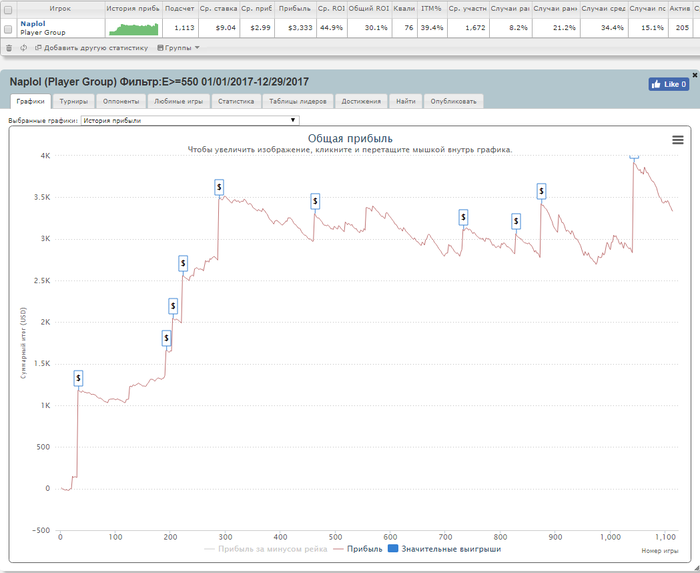
Task: Click the refresh icon next to trash
Action: 23,48
